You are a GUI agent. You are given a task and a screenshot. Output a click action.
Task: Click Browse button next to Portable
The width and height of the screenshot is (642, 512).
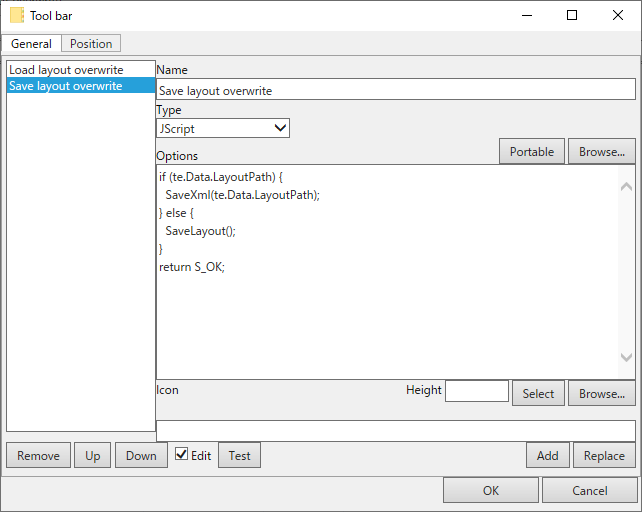(x=601, y=152)
